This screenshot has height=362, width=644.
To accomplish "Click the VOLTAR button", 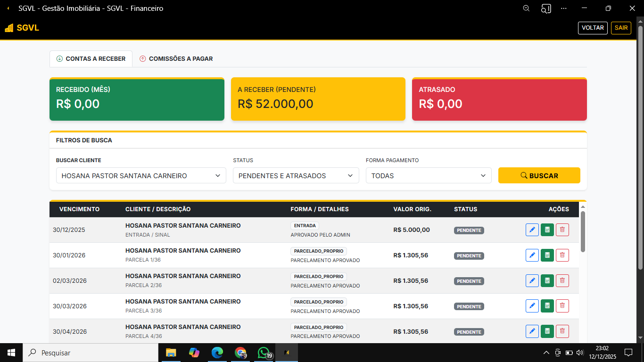I will 593,28.
